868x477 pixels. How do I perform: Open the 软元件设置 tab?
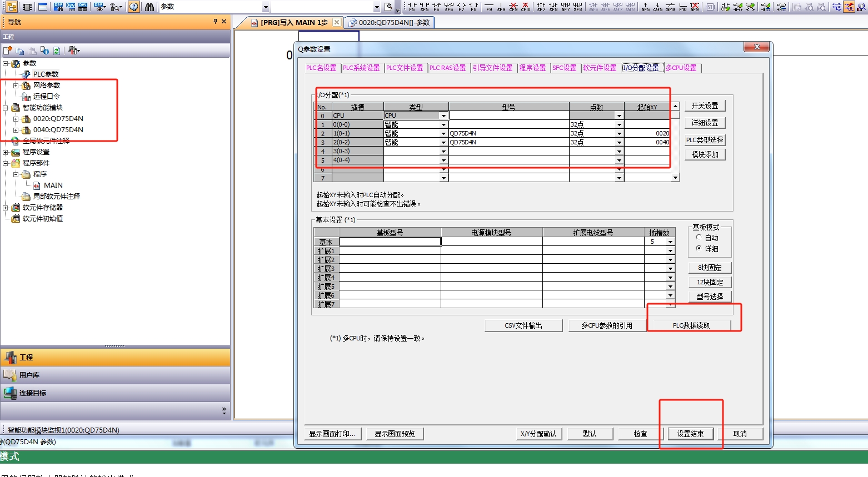tap(600, 68)
